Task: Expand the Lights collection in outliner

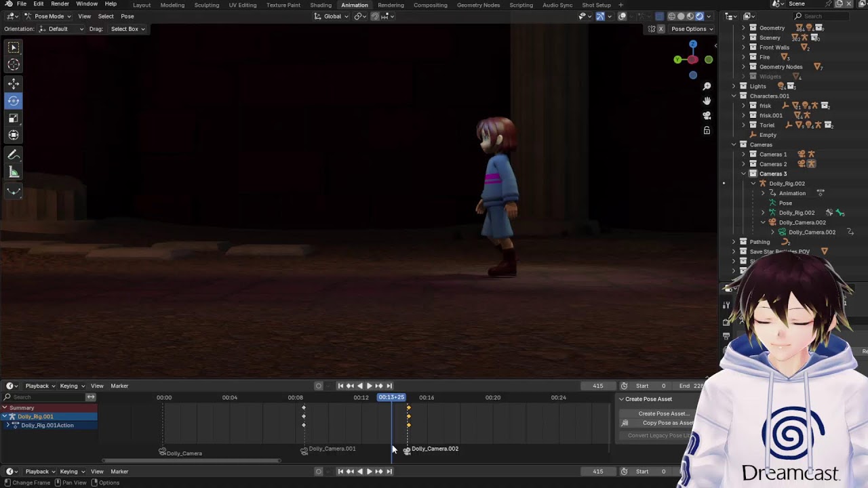Action: click(x=734, y=86)
